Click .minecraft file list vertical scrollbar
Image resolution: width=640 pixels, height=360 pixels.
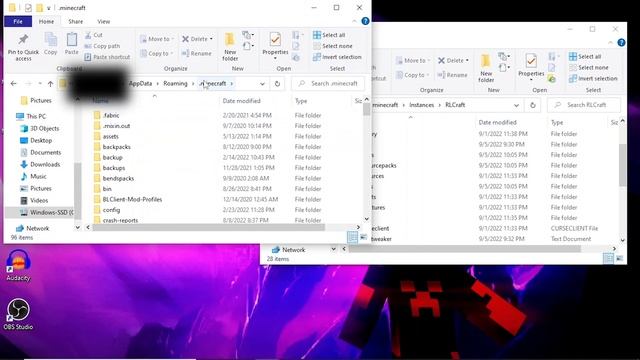[367, 109]
